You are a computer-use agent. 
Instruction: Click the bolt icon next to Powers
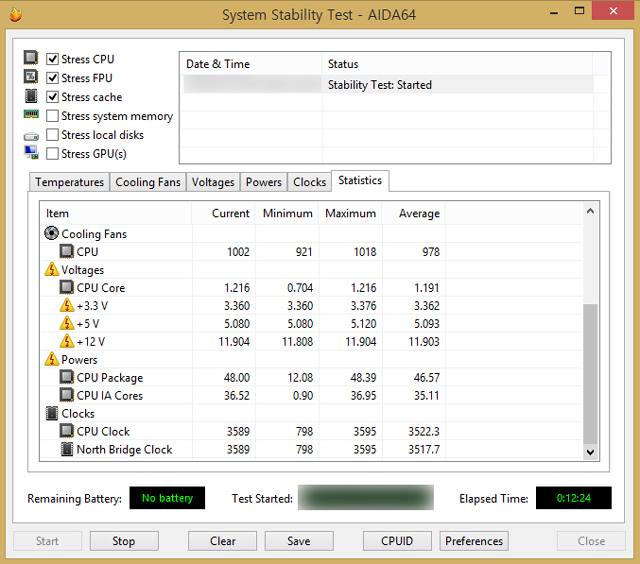(51, 359)
